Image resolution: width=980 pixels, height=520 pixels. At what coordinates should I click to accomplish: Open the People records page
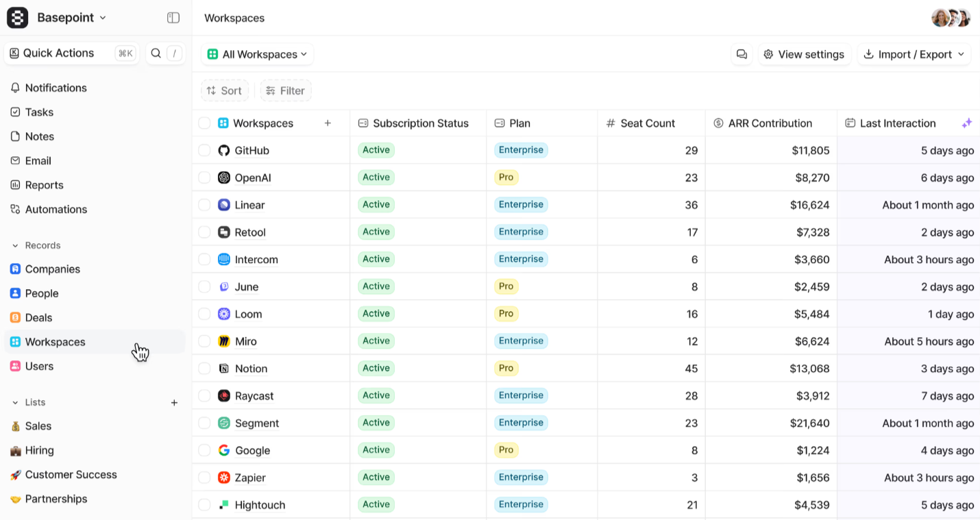coord(95,293)
